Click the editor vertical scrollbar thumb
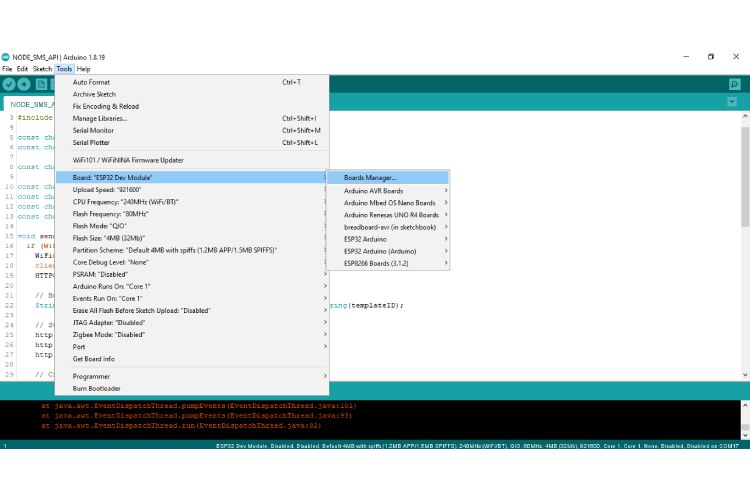The height and width of the screenshot is (500, 750). (745, 177)
